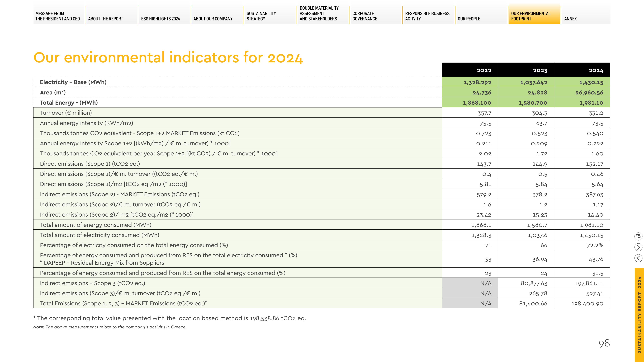Go to next page arrow icon
This screenshot has height=362, width=644.
[638, 247]
